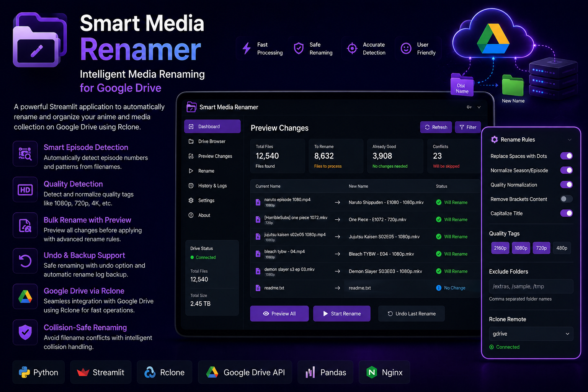
Task: Click the To Rename 8,632 stat card
Action: pos(336,156)
